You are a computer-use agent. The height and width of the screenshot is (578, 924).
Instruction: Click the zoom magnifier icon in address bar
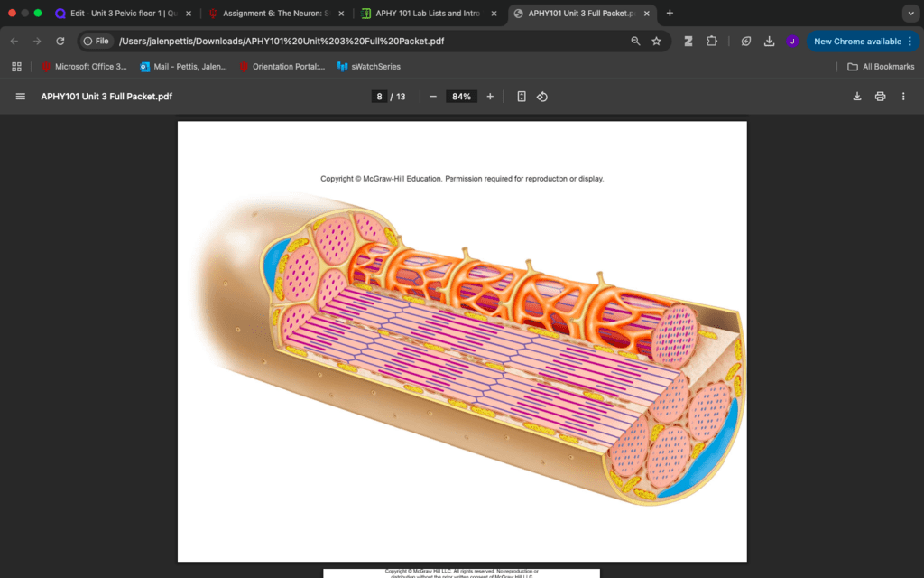tap(635, 42)
